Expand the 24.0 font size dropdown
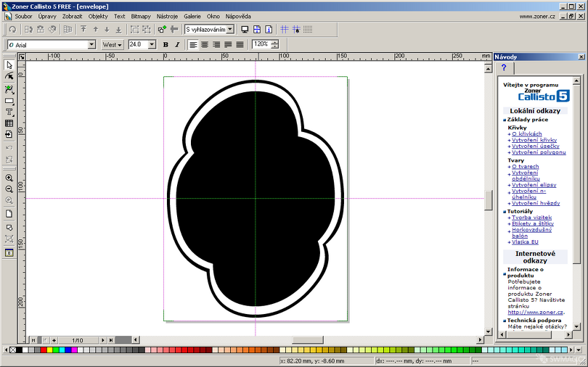 pyautogui.click(x=152, y=45)
